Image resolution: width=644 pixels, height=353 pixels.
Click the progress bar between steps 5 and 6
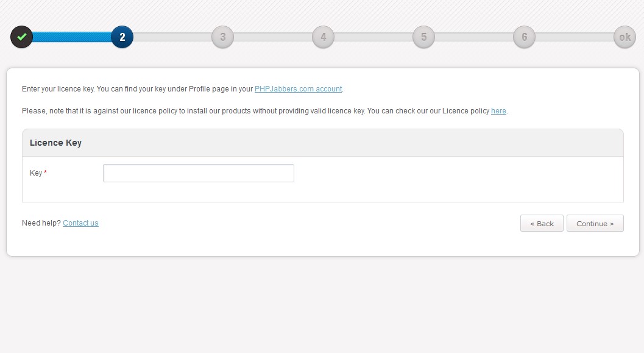[474, 37]
